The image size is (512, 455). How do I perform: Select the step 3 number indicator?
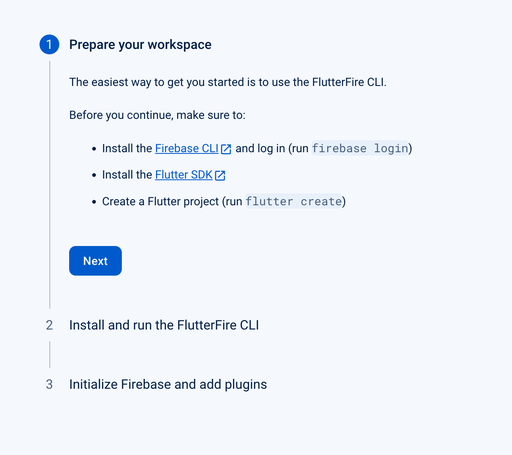click(49, 384)
